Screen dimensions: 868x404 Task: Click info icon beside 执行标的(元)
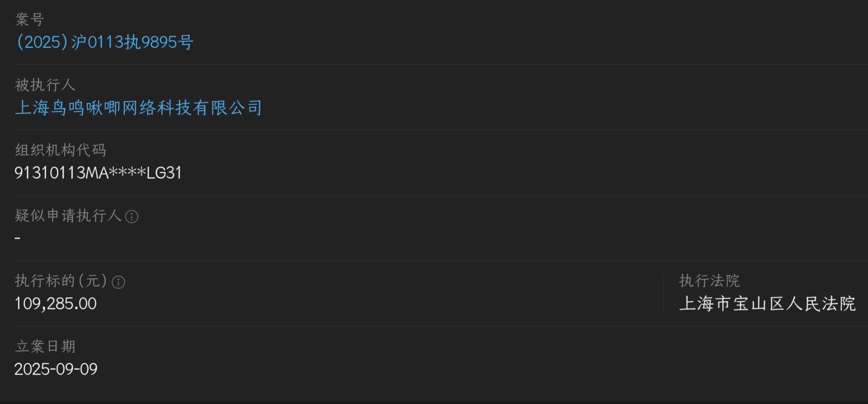(118, 282)
